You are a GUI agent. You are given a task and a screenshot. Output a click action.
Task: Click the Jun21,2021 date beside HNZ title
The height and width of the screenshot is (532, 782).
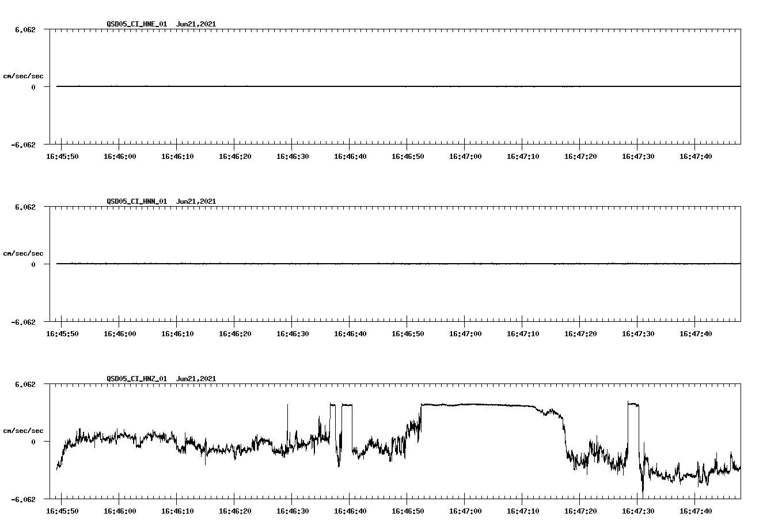tap(196, 379)
